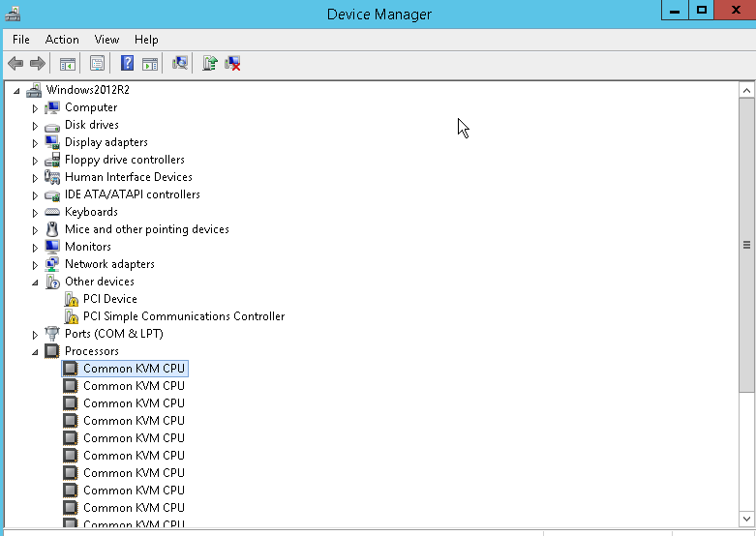Close the Device Manager window
The width and height of the screenshot is (756, 536).
736,10
